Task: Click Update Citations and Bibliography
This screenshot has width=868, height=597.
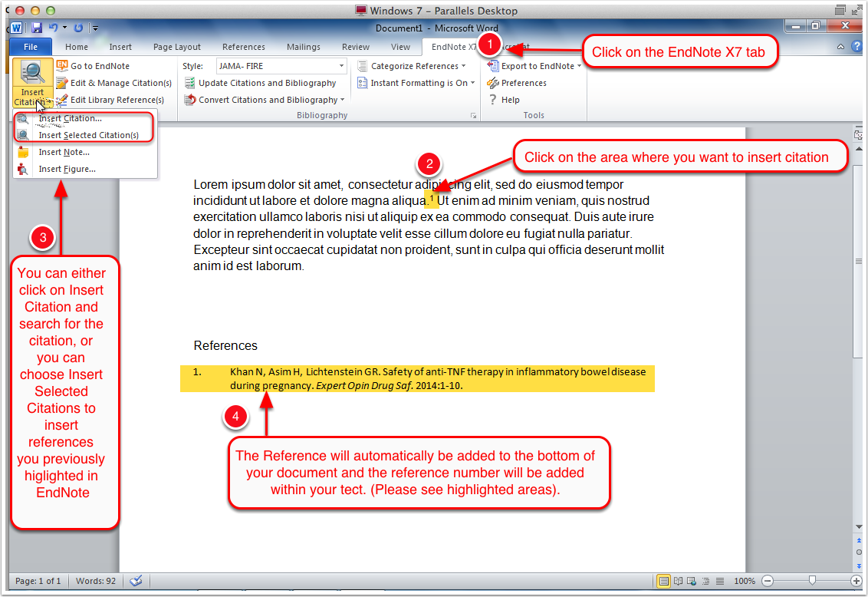Action: 267,83
